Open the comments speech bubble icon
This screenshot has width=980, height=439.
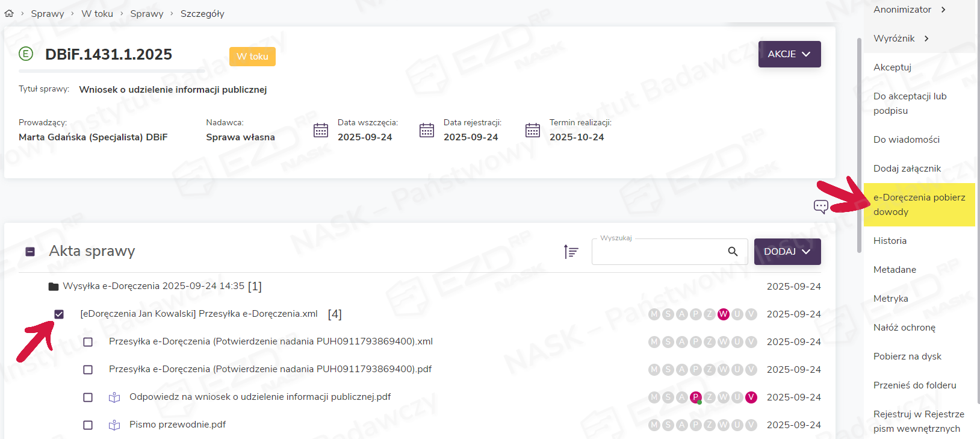pyautogui.click(x=820, y=207)
